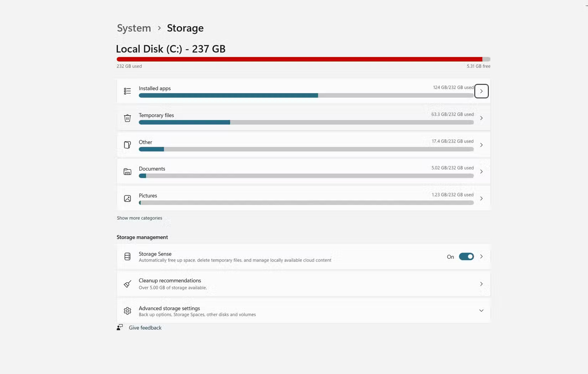Click the Advanced storage settings gear icon
The height and width of the screenshot is (374, 588).
click(x=128, y=311)
